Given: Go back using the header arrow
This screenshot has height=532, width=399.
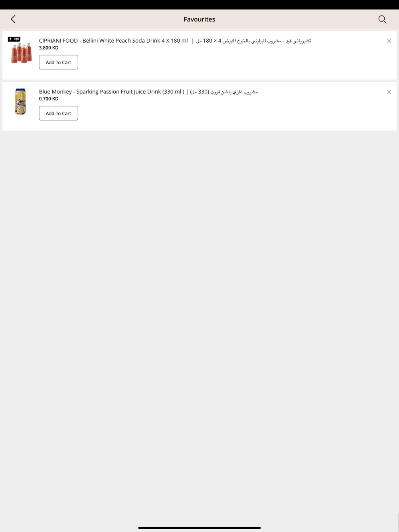Looking at the screenshot, I should click(13, 19).
